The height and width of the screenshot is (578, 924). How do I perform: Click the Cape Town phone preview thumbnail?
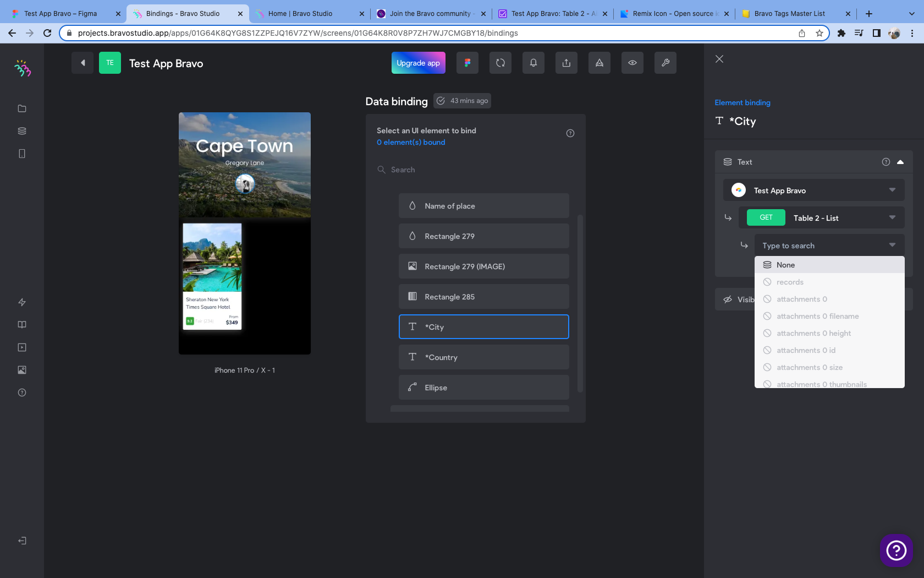tap(245, 233)
